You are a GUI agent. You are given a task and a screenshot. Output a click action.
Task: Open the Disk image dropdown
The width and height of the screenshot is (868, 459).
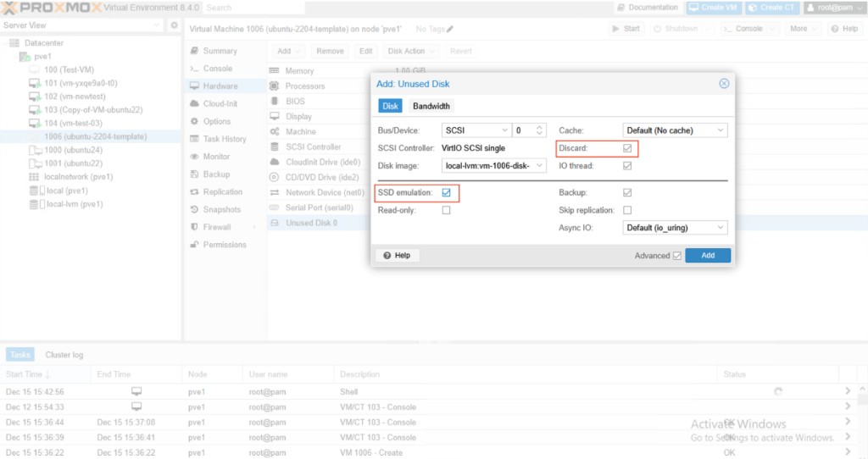click(x=539, y=166)
